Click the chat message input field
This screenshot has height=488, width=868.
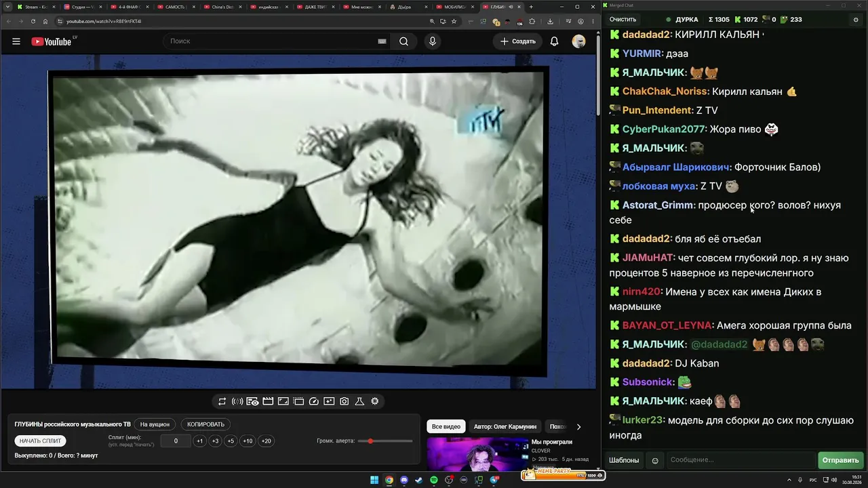click(x=740, y=460)
